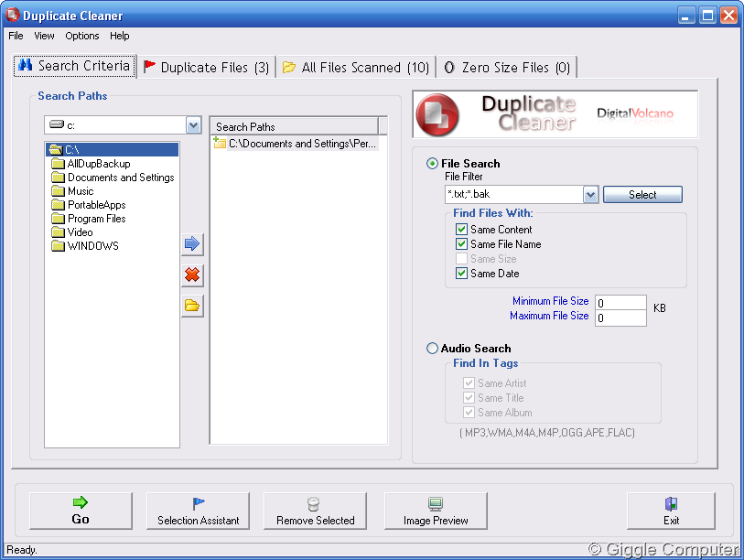
Task: Open the All Files Scanned (10) tab
Action: pyautogui.click(x=356, y=68)
